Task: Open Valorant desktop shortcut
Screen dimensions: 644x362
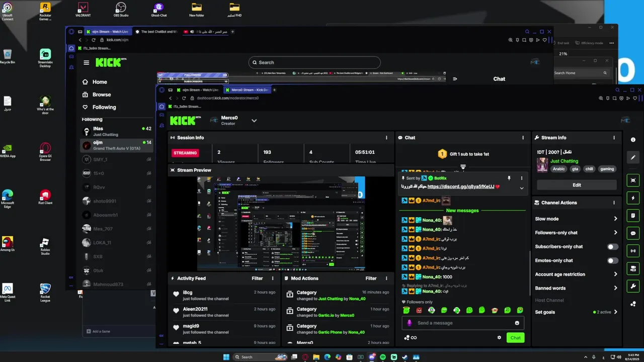Action: point(83,9)
